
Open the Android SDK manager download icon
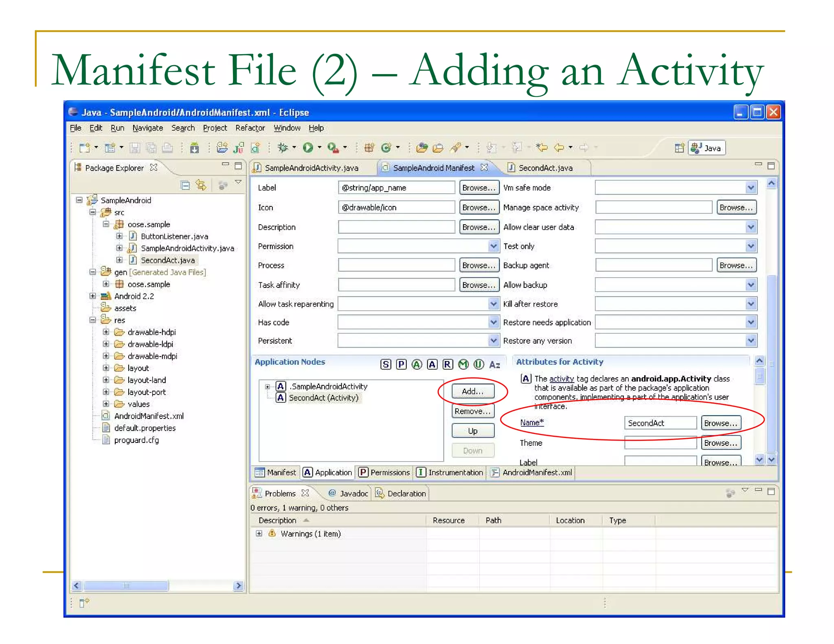coord(195,148)
